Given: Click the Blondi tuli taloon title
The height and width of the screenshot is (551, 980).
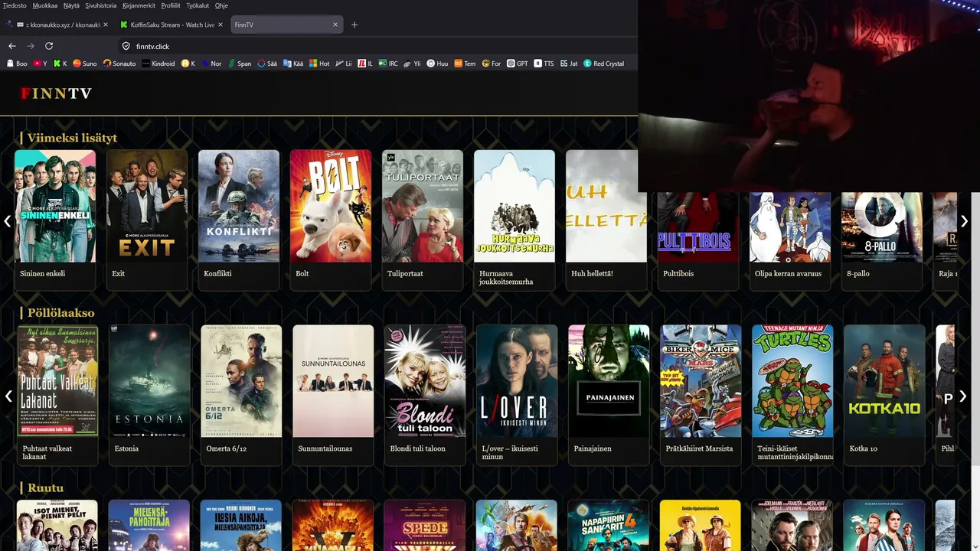Looking at the screenshot, I should click(x=417, y=448).
